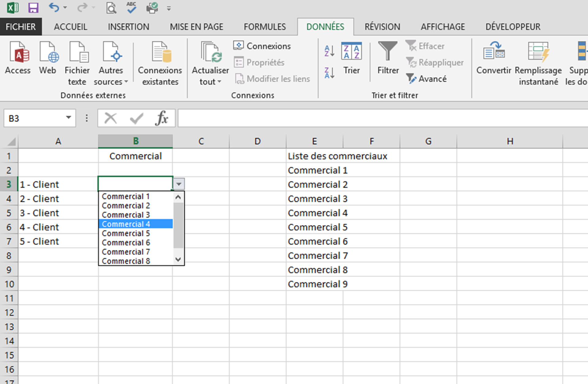Click the Select All corner triangle
Screen dimensions: 588x384
click(11, 141)
